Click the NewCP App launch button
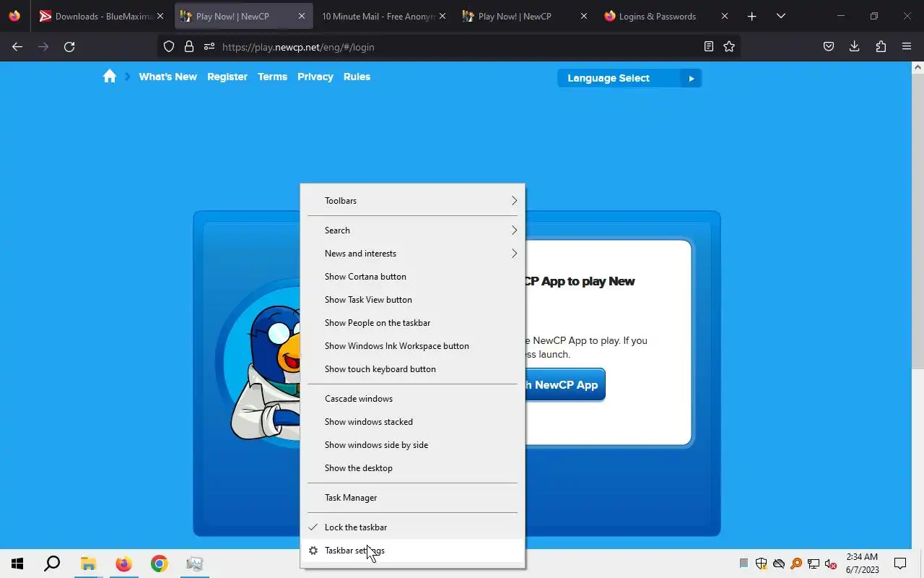 click(565, 385)
